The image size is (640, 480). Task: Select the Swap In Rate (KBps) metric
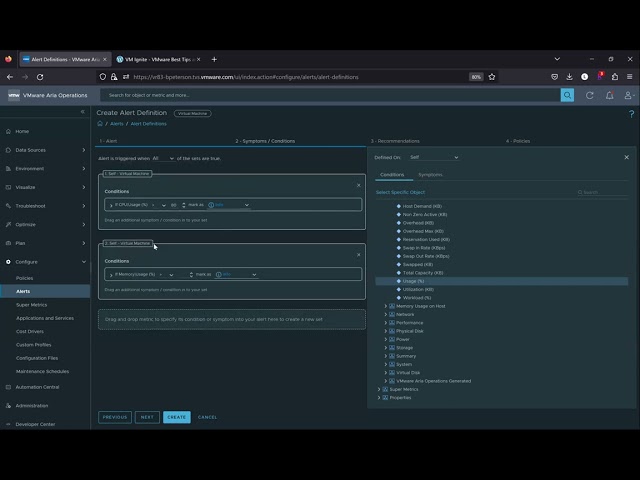tap(423, 248)
